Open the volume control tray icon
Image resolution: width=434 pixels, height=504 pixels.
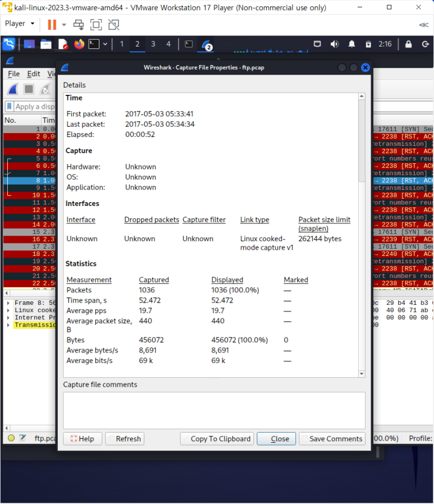click(335, 44)
